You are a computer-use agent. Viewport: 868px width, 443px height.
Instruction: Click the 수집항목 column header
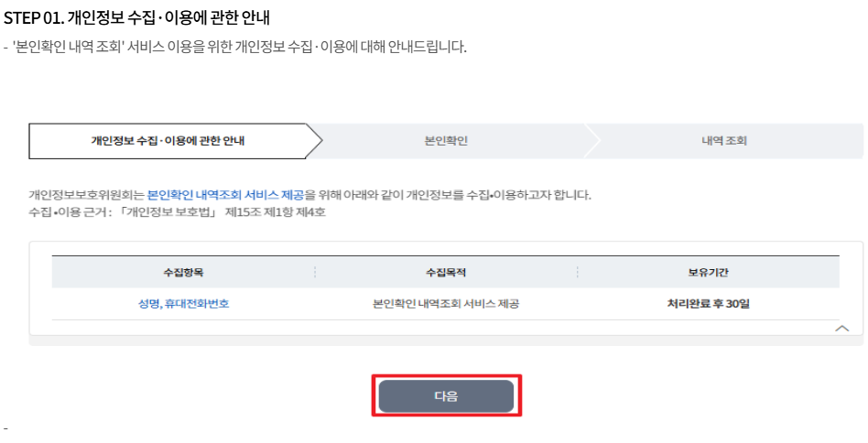(x=183, y=273)
